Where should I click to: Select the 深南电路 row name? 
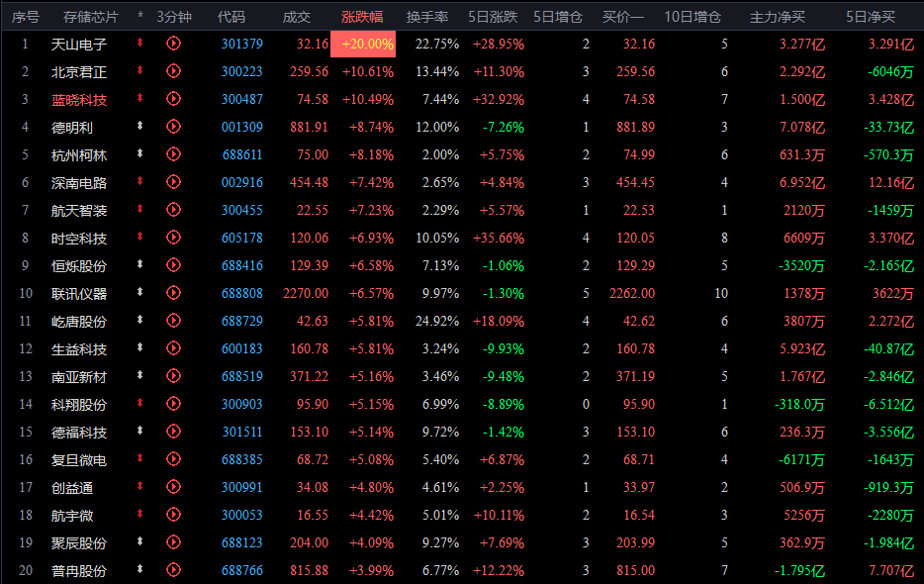79,183
